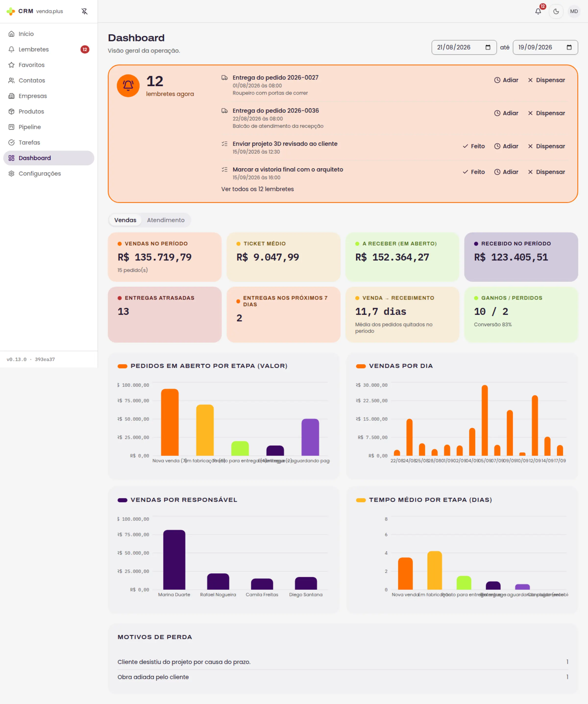Click the start date field 21/08/2026
Image resolution: width=588 pixels, height=704 pixels.
click(x=464, y=47)
